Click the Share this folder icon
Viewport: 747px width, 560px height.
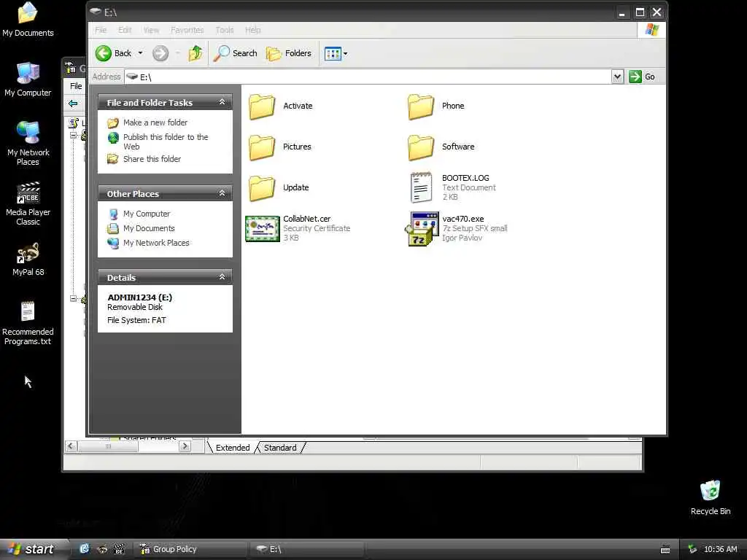[x=113, y=158]
